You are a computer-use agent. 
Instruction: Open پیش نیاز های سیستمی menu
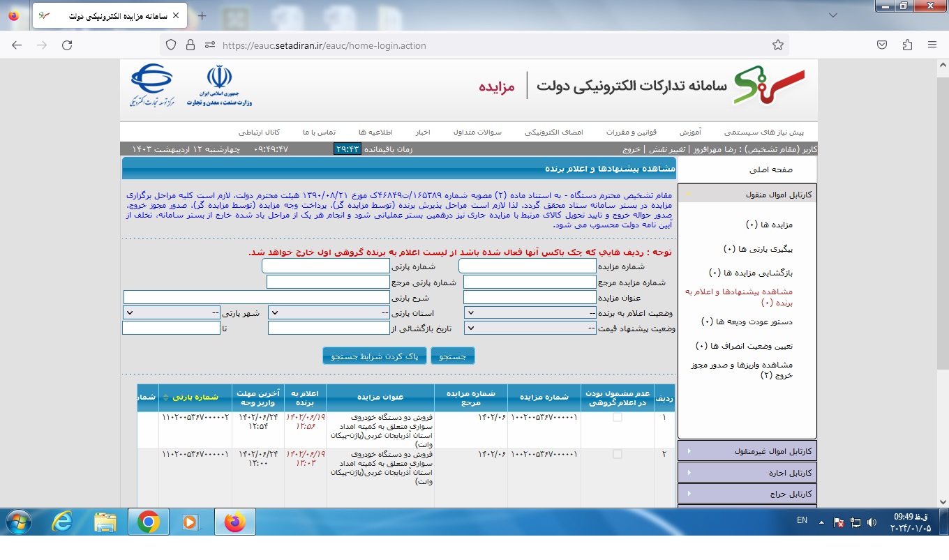[x=763, y=132]
